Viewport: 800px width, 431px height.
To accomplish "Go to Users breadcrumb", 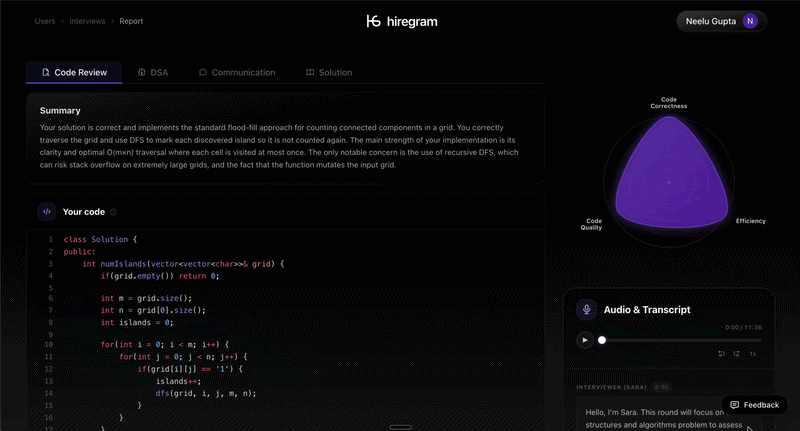I will [45, 21].
